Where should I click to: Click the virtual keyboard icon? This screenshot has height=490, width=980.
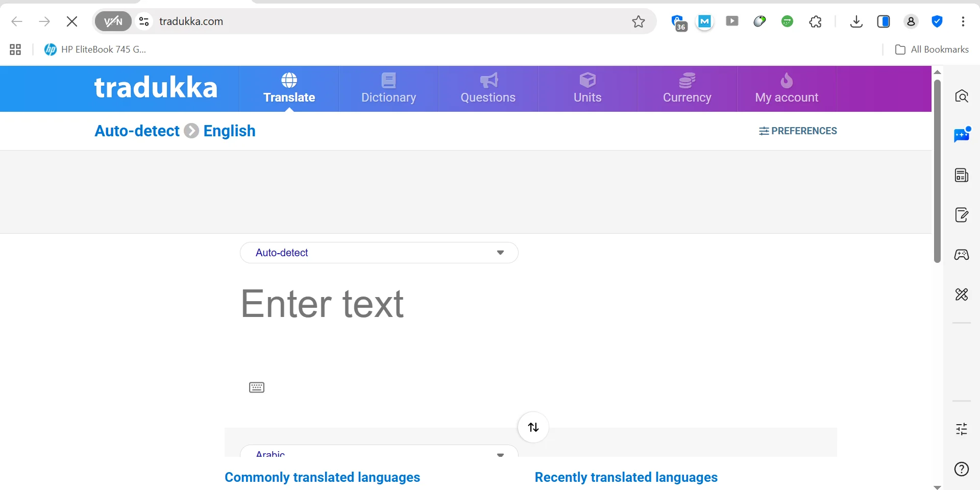click(257, 387)
